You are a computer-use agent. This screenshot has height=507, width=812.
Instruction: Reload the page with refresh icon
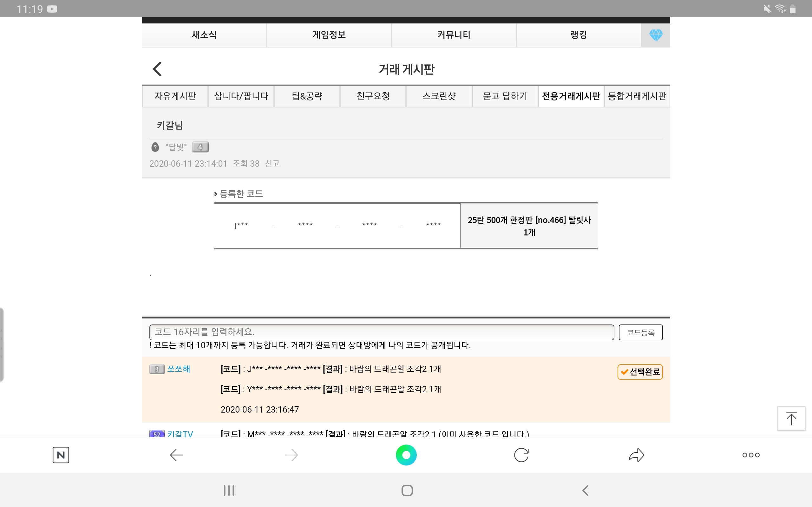[x=521, y=455]
